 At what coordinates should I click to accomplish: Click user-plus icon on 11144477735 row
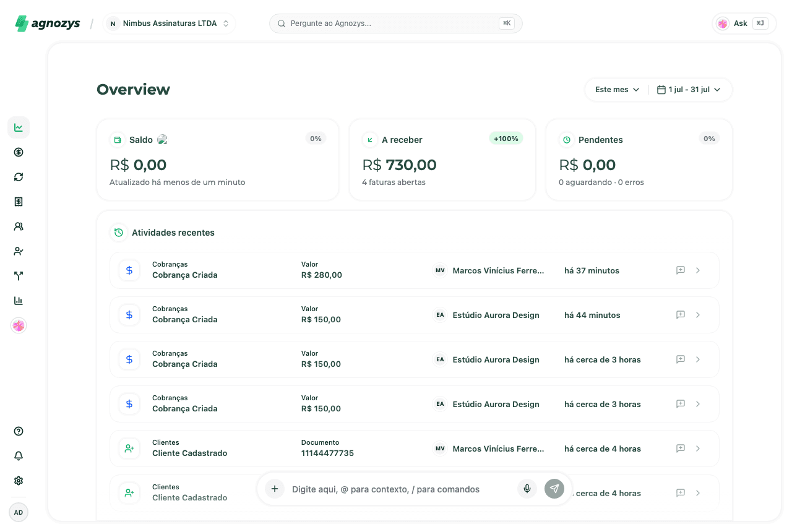pyautogui.click(x=129, y=448)
